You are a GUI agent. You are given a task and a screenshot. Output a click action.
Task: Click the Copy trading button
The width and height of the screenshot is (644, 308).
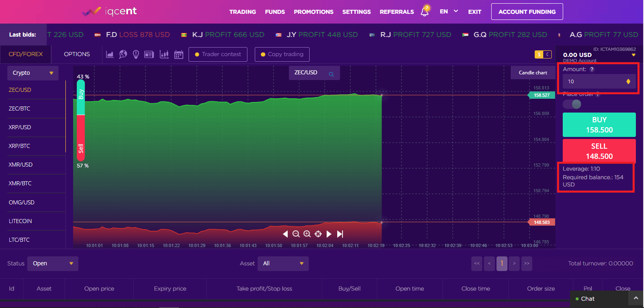tap(282, 54)
